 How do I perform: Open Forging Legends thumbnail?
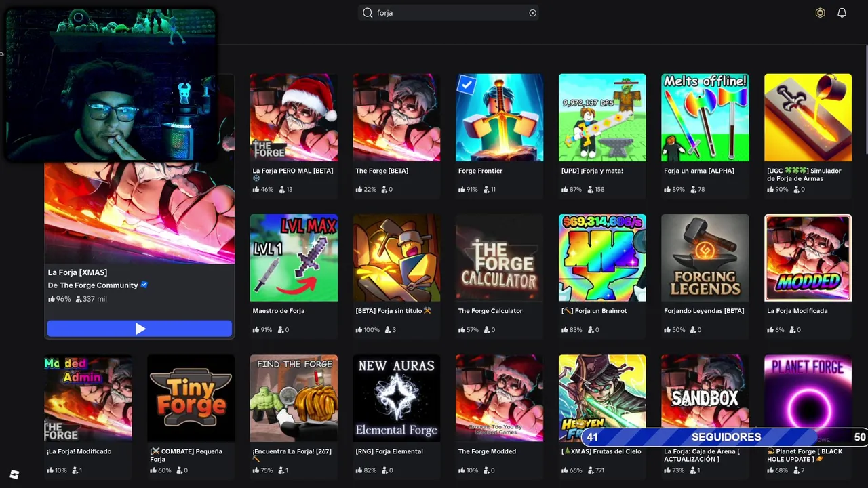(x=705, y=258)
